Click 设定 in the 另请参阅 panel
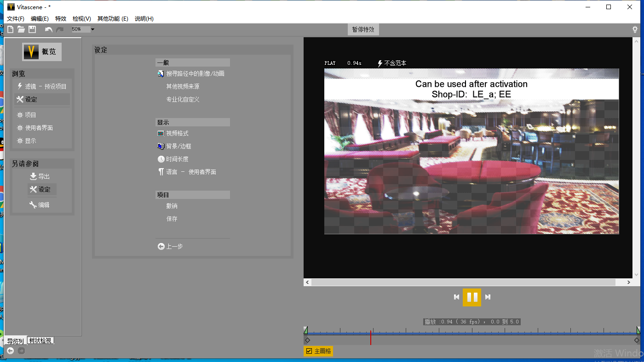Viewport: 644px width, 362px height. 42,189
